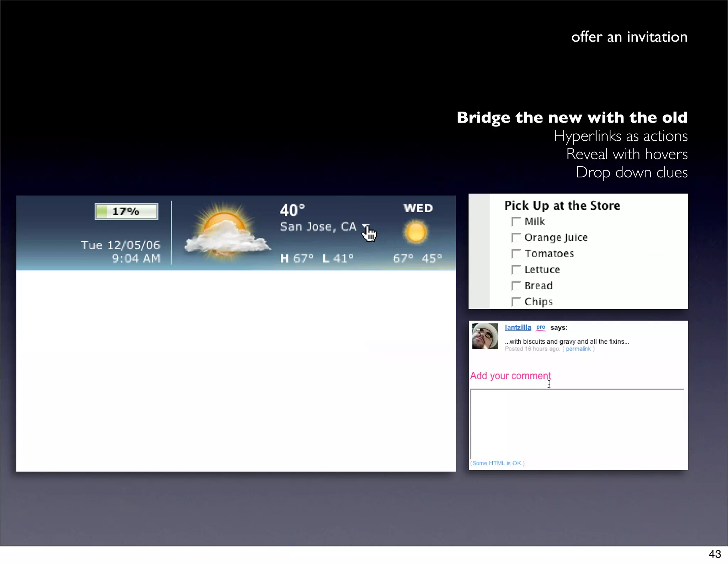The width and height of the screenshot is (728, 564).
Task: Click the Add your comment heading
Action: point(510,376)
